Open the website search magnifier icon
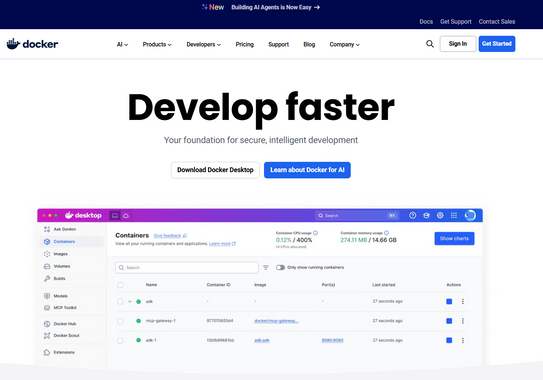 click(x=430, y=44)
